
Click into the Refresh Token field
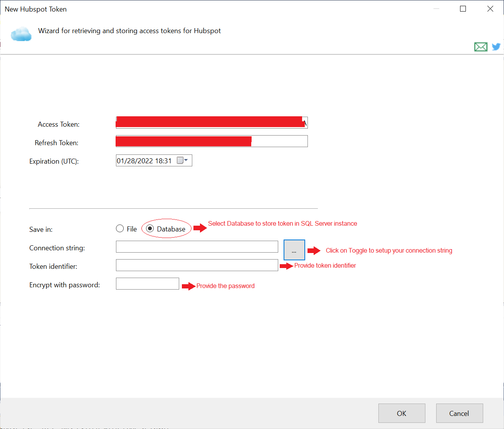click(212, 141)
